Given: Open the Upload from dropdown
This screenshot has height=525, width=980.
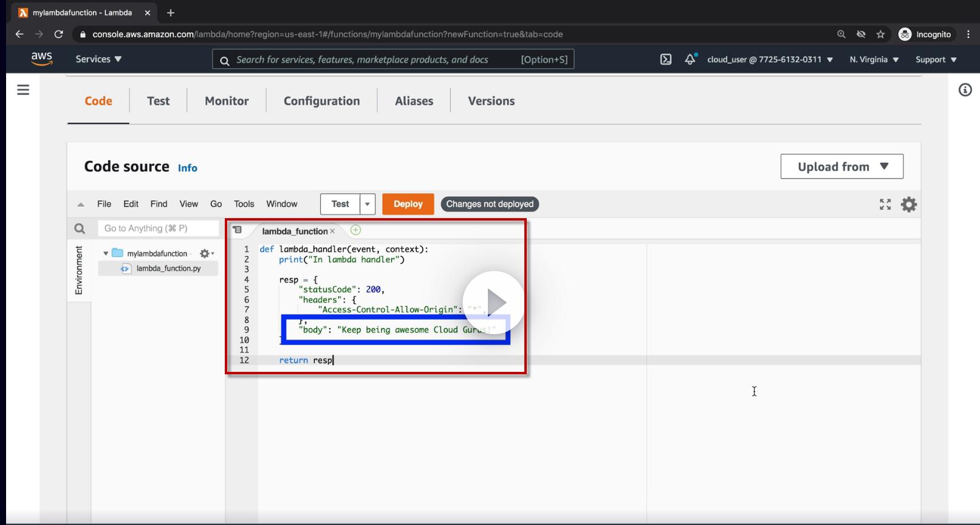Looking at the screenshot, I should [841, 166].
